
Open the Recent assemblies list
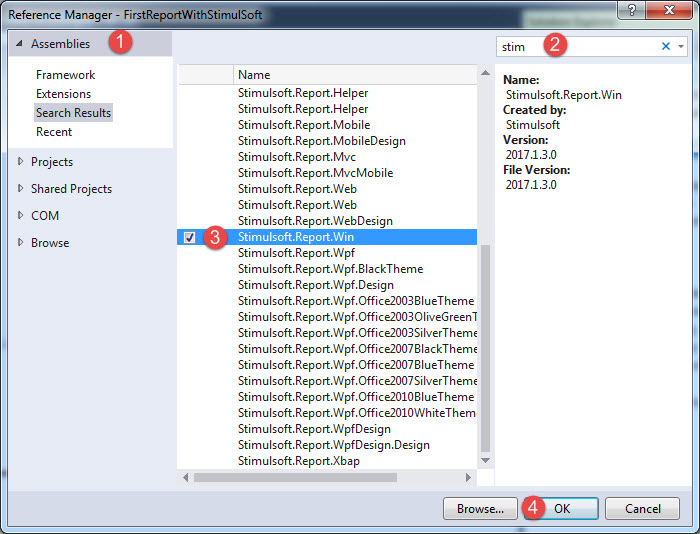[54, 132]
